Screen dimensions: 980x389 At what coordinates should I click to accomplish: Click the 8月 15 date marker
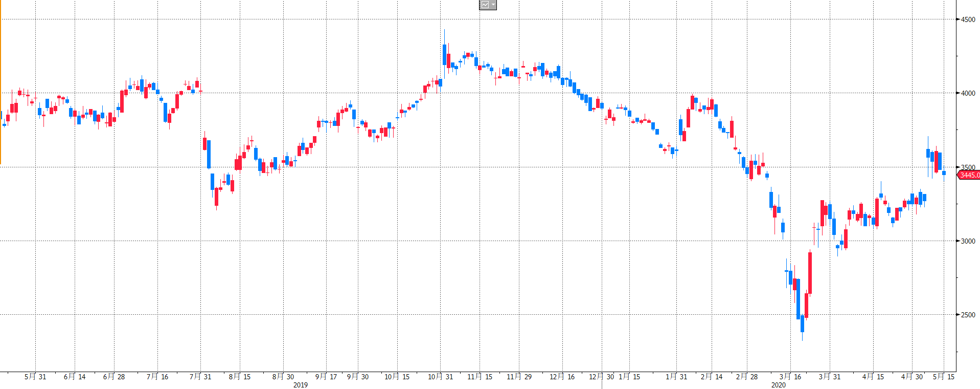(240, 377)
